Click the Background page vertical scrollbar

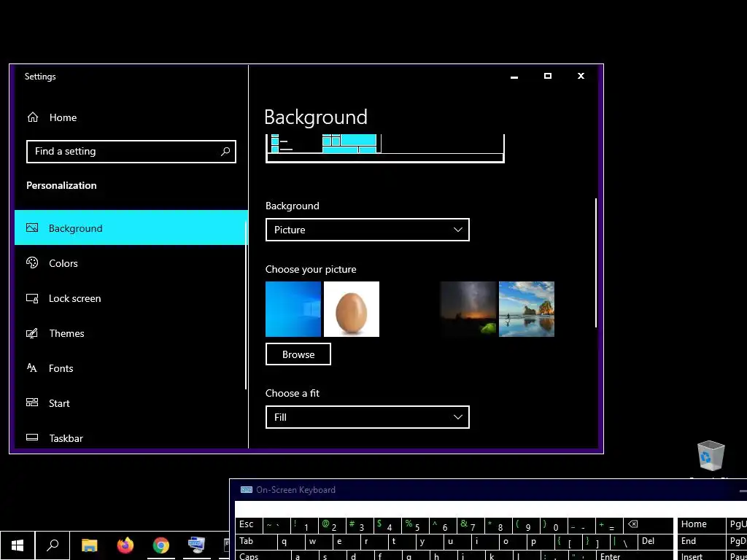(x=595, y=262)
